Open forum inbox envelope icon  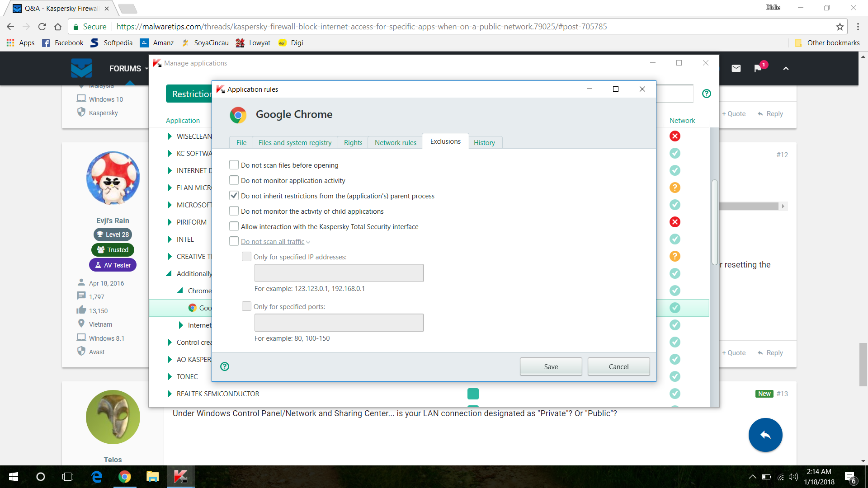736,68
